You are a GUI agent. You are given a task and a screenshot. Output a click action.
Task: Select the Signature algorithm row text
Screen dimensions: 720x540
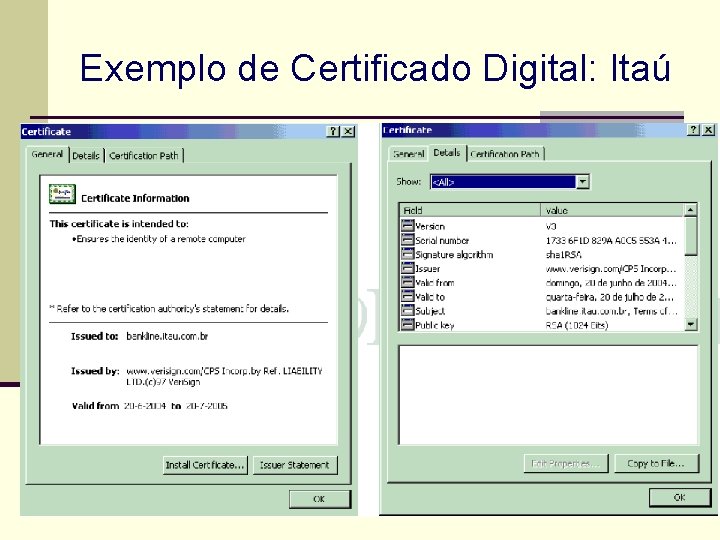(454, 254)
